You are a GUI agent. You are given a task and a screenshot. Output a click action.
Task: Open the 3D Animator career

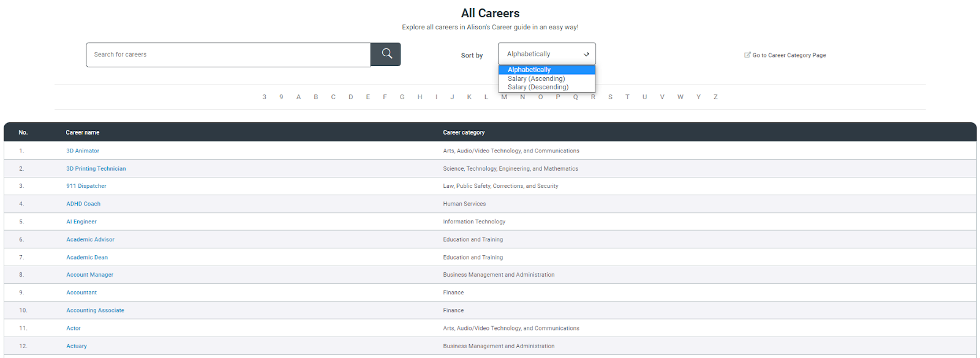click(x=83, y=151)
